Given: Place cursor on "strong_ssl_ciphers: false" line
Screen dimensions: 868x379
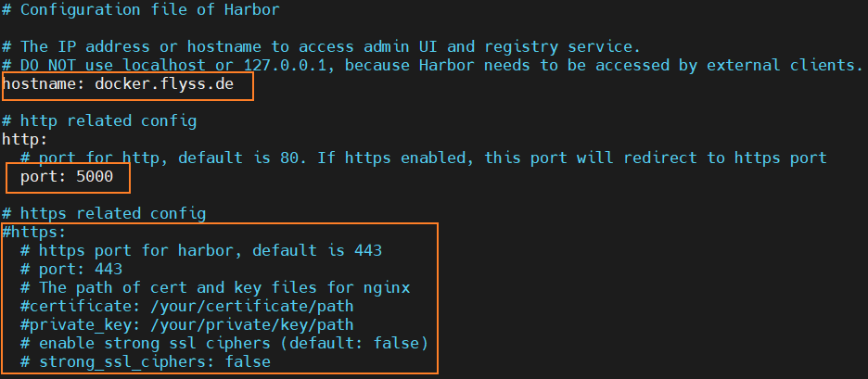Looking at the screenshot, I should (x=154, y=362).
